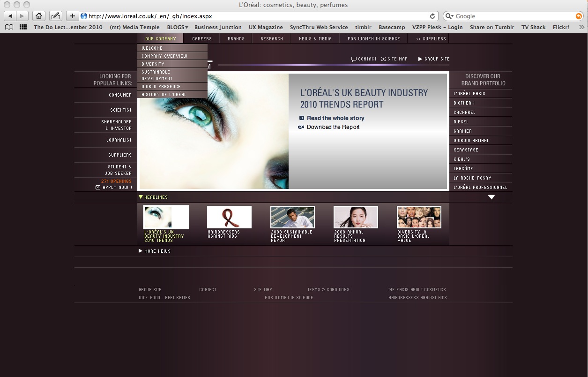Choose World Presence in dropdown menu
588x377 pixels.
tap(161, 87)
